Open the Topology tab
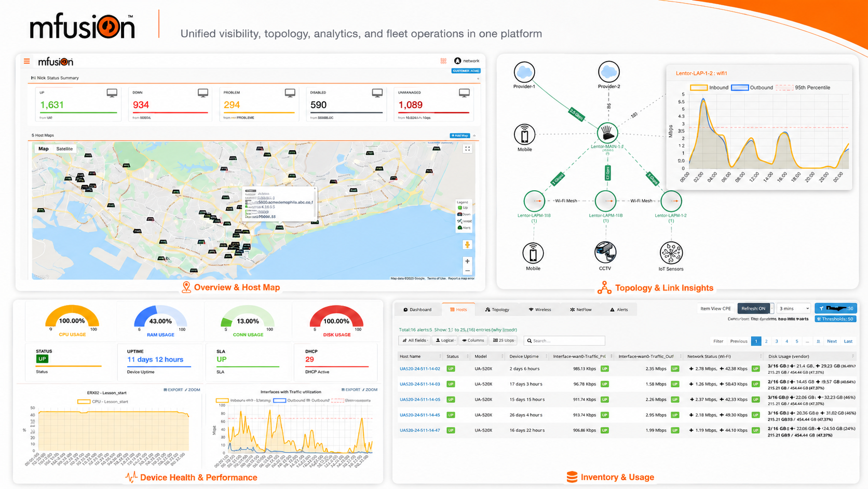The image size is (868, 489). click(x=497, y=310)
